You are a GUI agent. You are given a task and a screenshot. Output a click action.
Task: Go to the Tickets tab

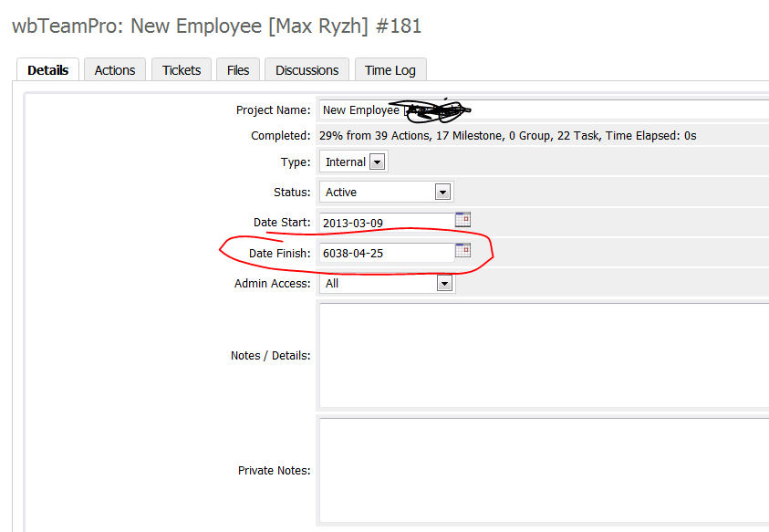[182, 70]
